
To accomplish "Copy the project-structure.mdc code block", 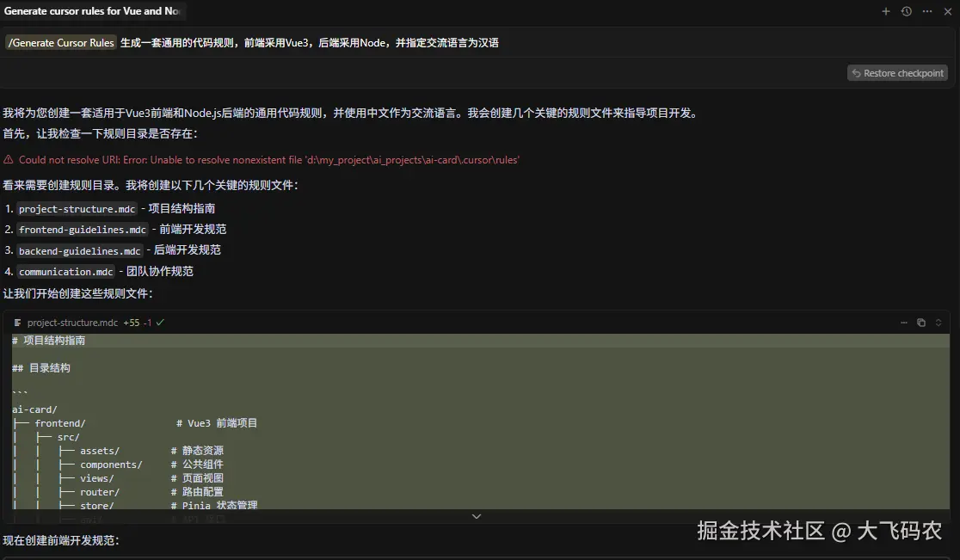I will click(x=920, y=323).
